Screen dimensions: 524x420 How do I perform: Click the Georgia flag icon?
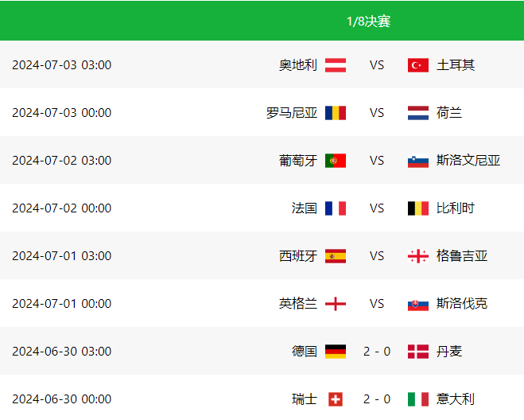(x=418, y=256)
